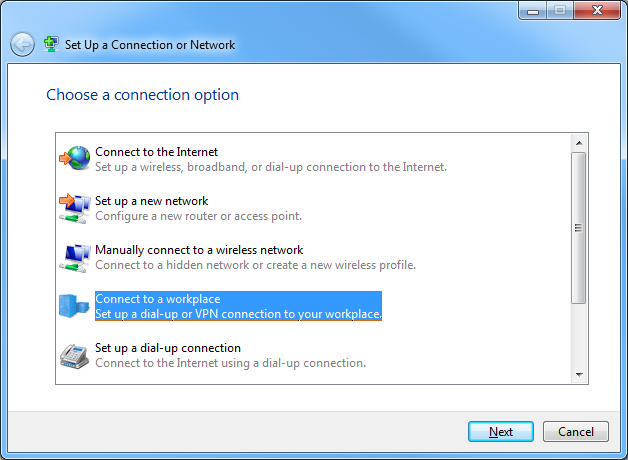Click the Connect to a workplace icon
Viewport: 628px width, 460px height.
(x=75, y=306)
